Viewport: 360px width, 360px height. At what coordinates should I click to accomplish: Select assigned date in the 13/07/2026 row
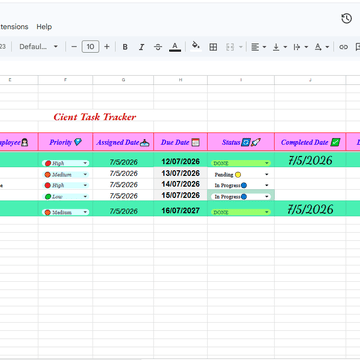123,174
